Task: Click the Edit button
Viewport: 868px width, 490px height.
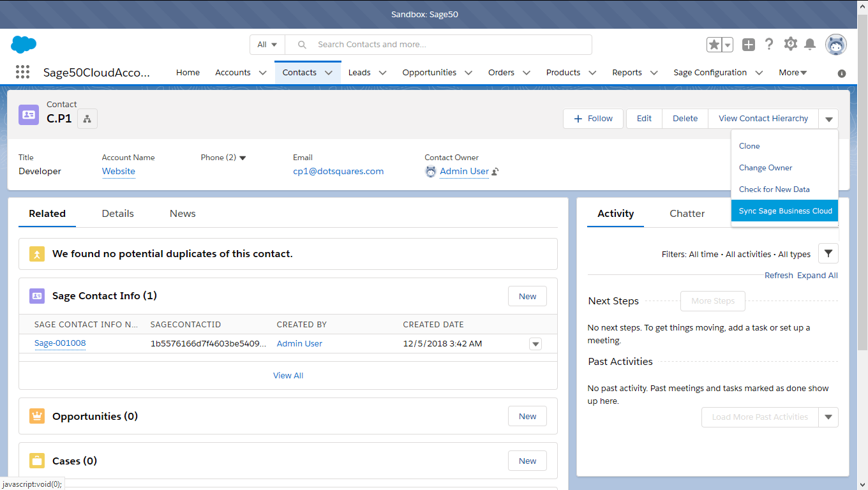Action: tap(644, 119)
